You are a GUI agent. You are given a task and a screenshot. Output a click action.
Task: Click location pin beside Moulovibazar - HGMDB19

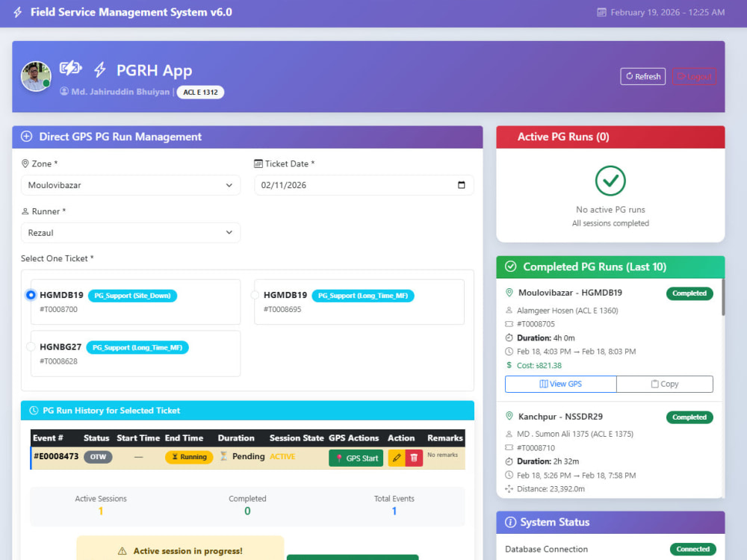click(x=509, y=293)
